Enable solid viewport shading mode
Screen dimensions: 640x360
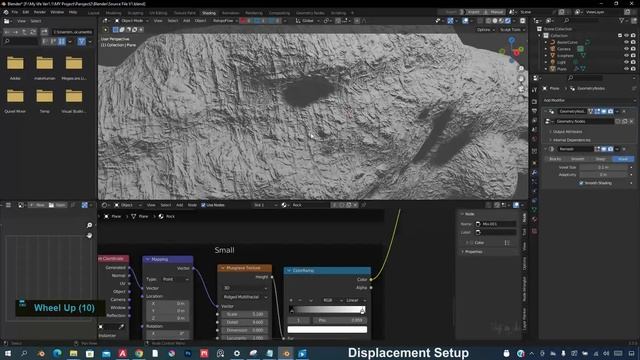coord(495,20)
